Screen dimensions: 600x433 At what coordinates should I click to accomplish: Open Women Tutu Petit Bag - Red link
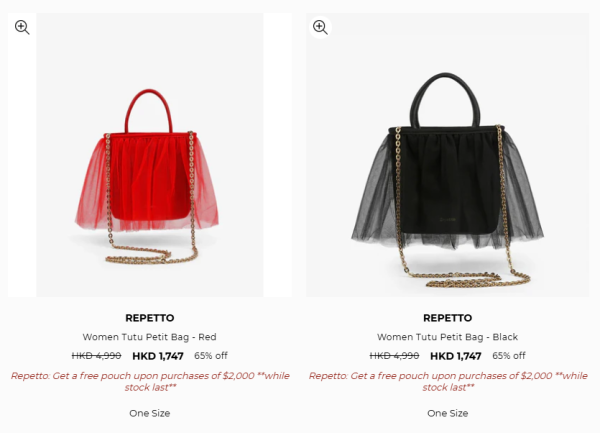(150, 337)
